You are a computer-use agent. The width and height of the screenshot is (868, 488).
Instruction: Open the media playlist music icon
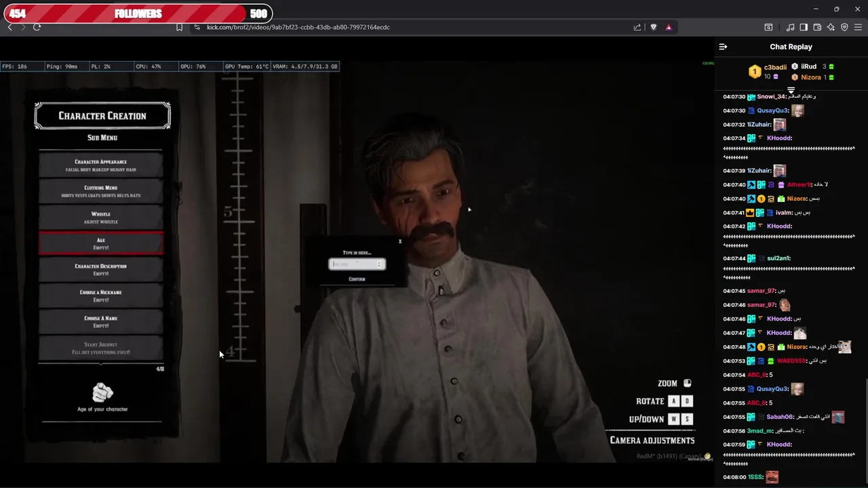pyautogui.click(x=790, y=27)
